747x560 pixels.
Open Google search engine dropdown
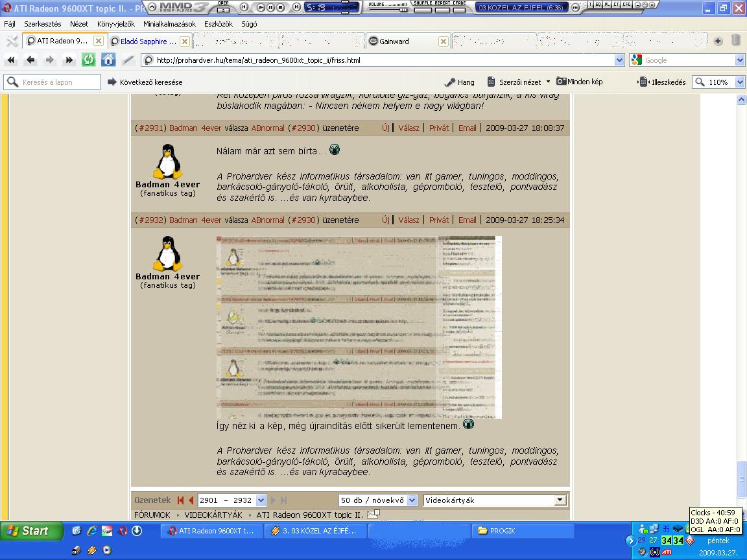pyautogui.click(x=740, y=60)
